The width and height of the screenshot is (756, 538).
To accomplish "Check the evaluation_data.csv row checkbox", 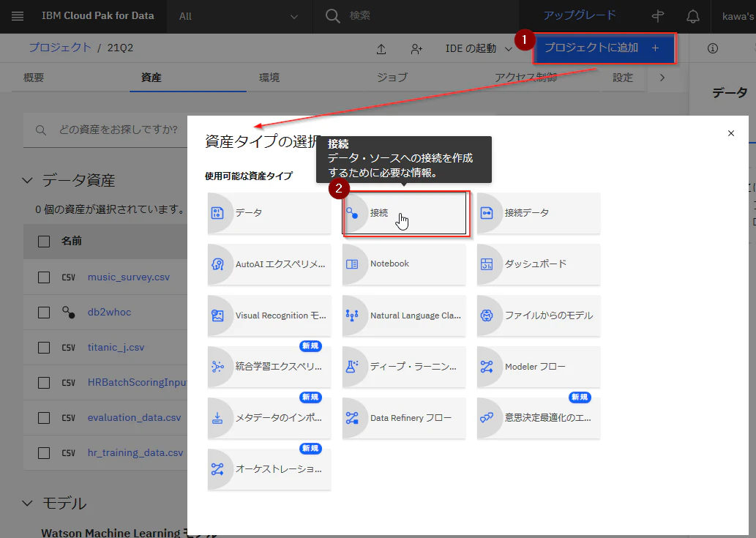I will (x=44, y=418).
